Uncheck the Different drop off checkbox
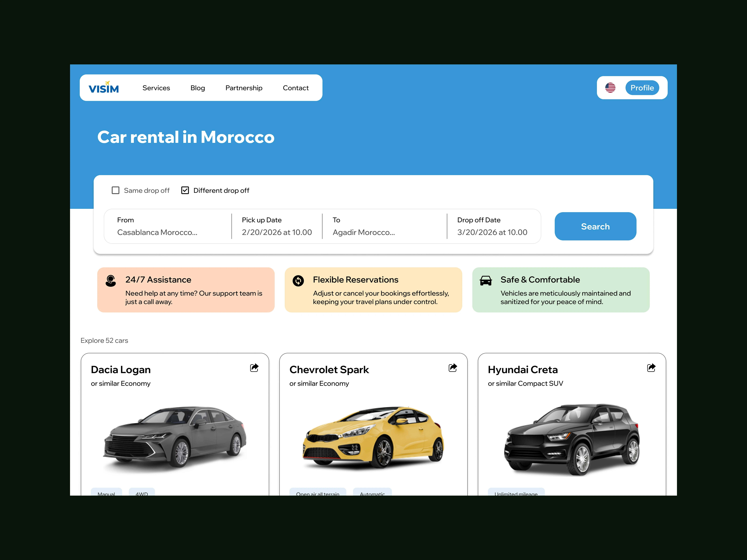747x560 pixels. point(185,190)
